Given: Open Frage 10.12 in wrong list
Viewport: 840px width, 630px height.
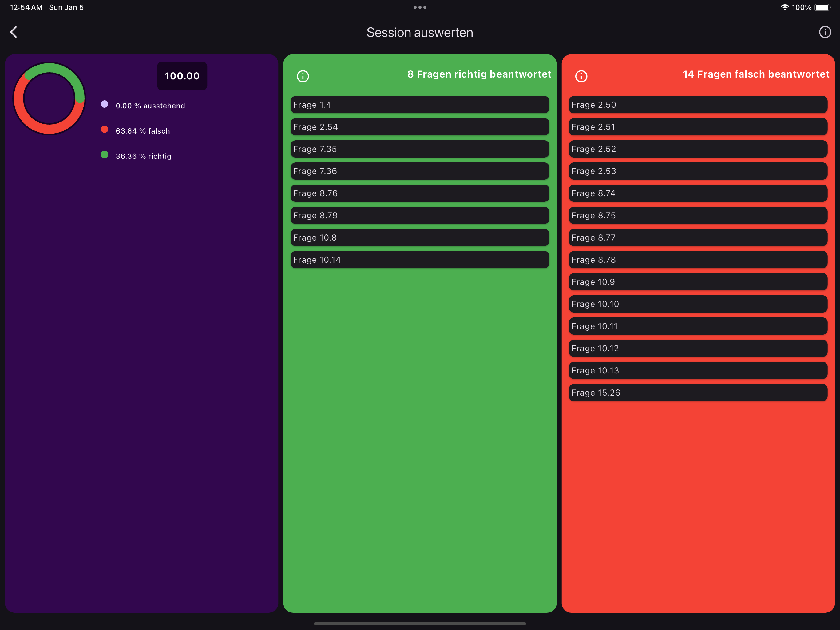Looking at the screenshot, I should click(x=698, y=349).
